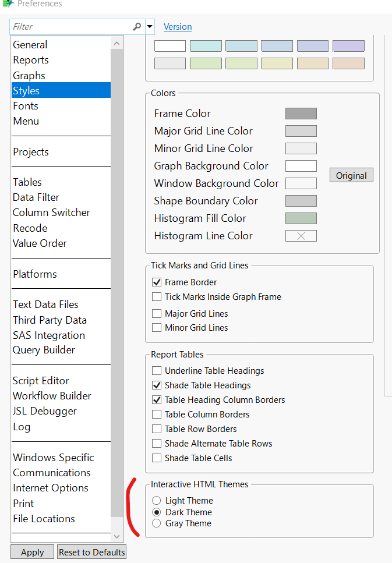Enable Underline Table Headings
This screenshot has width=392, height=563.
156,370
